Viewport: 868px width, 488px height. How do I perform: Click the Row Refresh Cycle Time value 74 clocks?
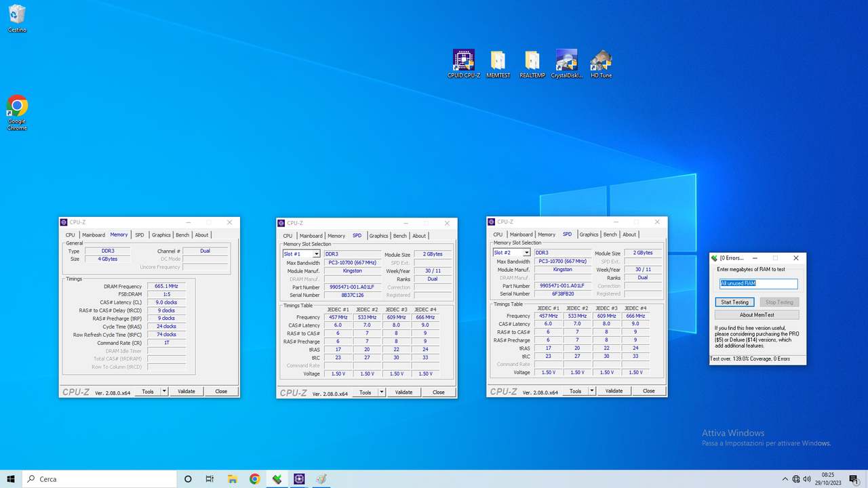point(166,335)
